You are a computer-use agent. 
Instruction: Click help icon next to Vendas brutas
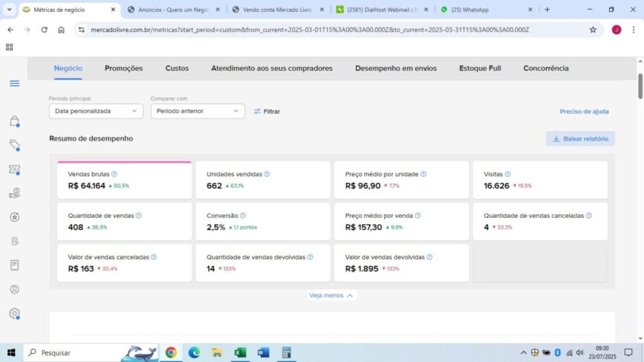click(x=114, y=174)
